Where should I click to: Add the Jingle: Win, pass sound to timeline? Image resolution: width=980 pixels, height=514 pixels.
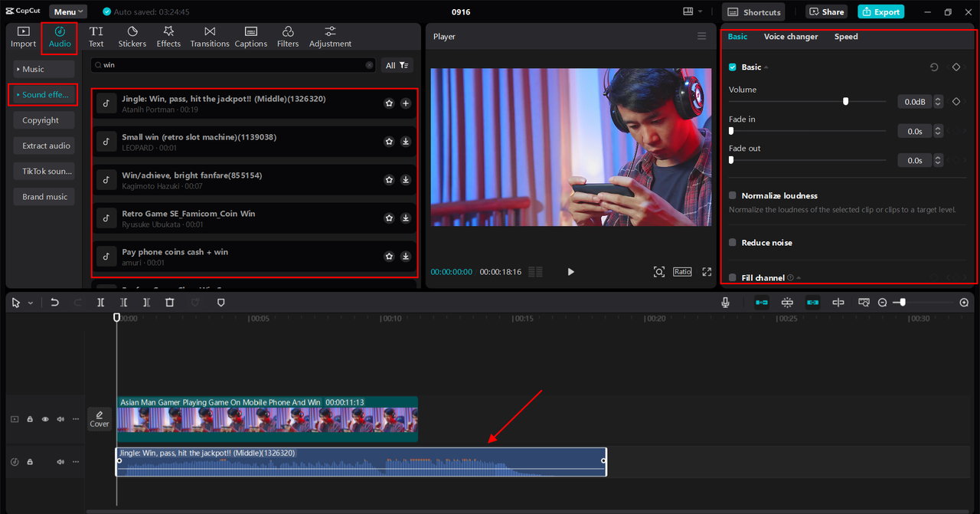(x=406, y=103)
